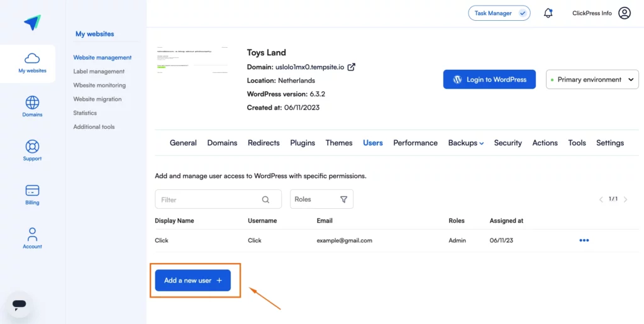Open Website management link
The width and height of the screenshot is (644, 324).
[103, 57]
